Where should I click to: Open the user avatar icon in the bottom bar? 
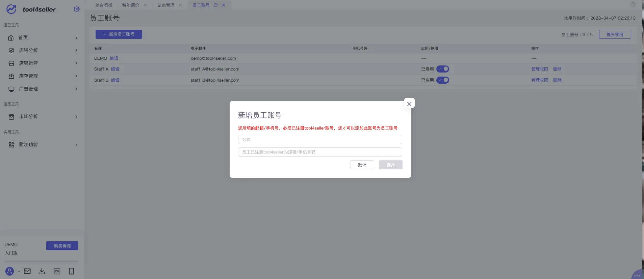click(10, 271)
